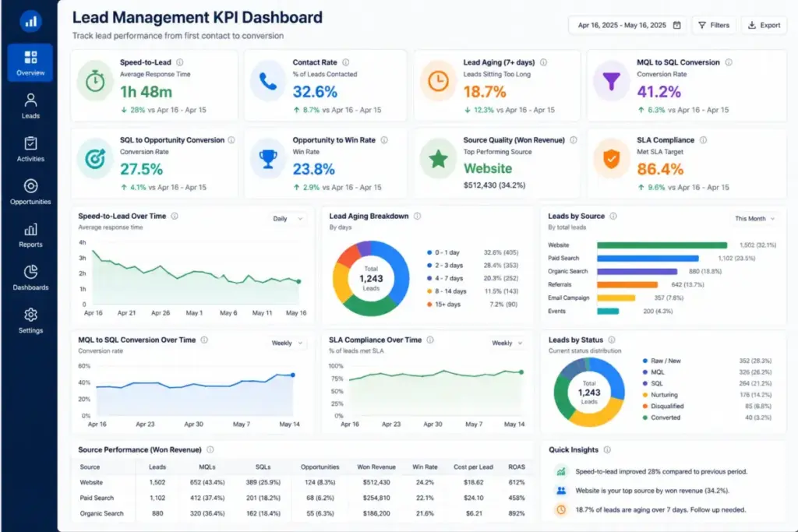
Task: Click the Speed-to-Lead stopwatch icon
Action: coord(94,81)
